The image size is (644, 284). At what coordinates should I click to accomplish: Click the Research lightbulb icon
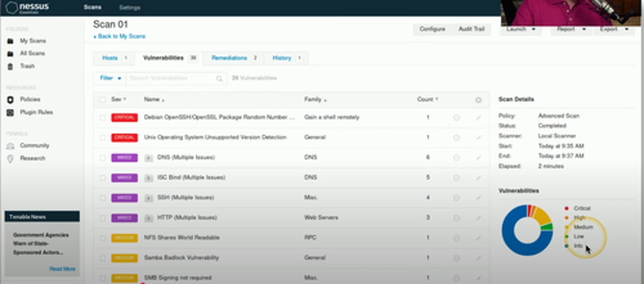tap(10, 159)
